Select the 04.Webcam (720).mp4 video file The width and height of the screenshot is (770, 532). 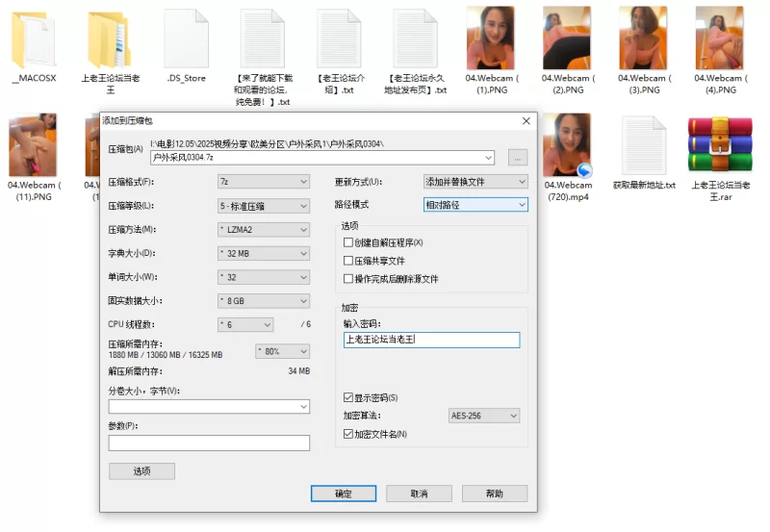click(567, 144)
